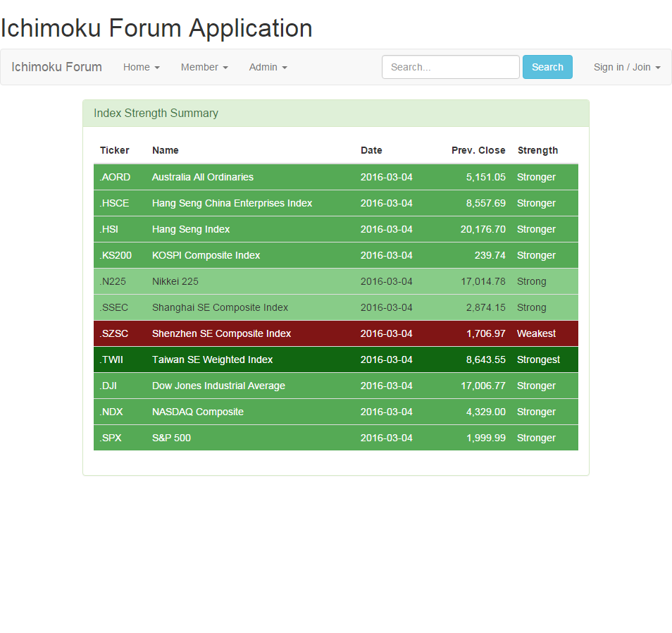
Task: Open the Admin dropdown menu
Action: [268, 67]
